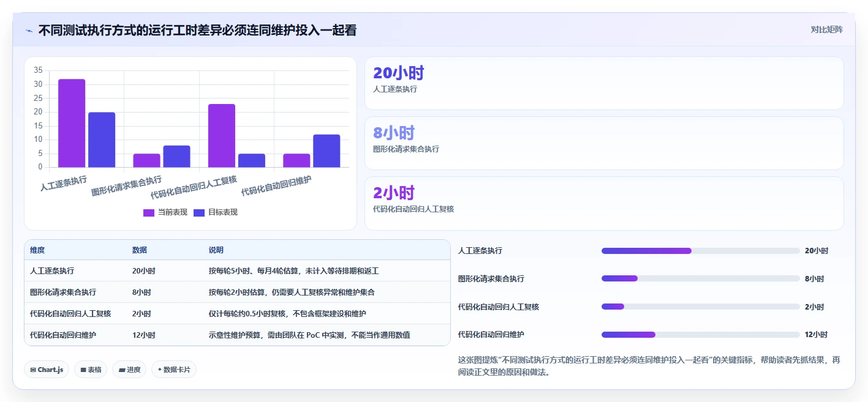Click the 代码化自动回归维护 progress bar
The height and width of the screenshot is (402, 868).
click(701, 335)
